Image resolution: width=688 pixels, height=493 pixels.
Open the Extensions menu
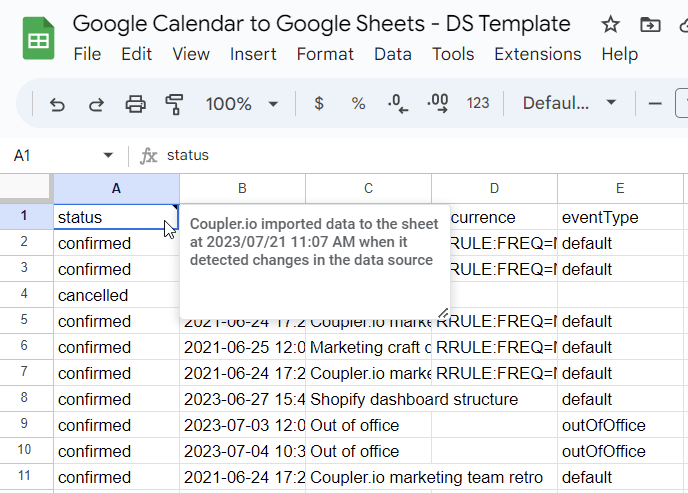[x=538, y=54]
